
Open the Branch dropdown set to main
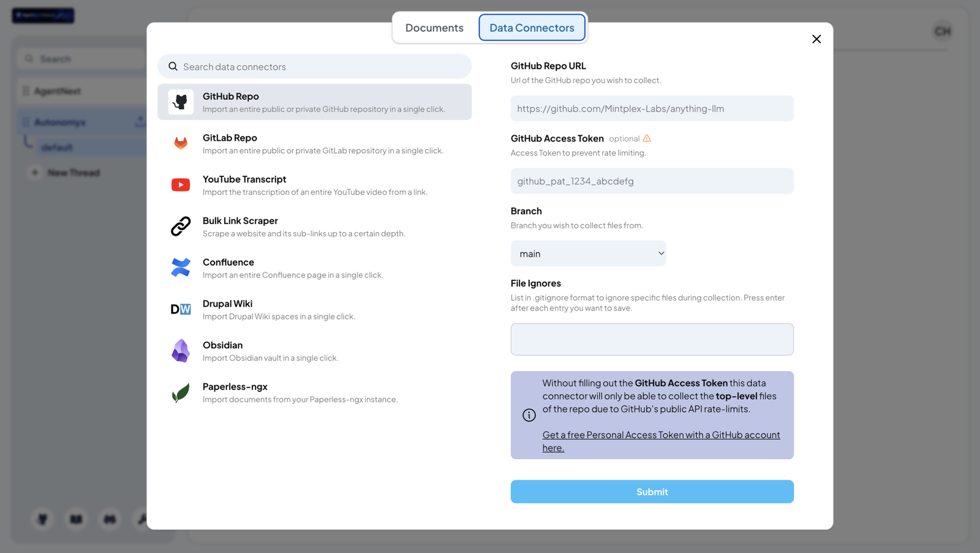(x=587, y=253)
